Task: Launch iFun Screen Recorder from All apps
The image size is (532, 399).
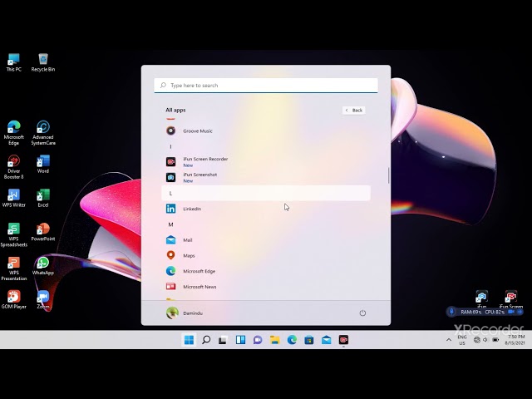Action: (266, 162)
